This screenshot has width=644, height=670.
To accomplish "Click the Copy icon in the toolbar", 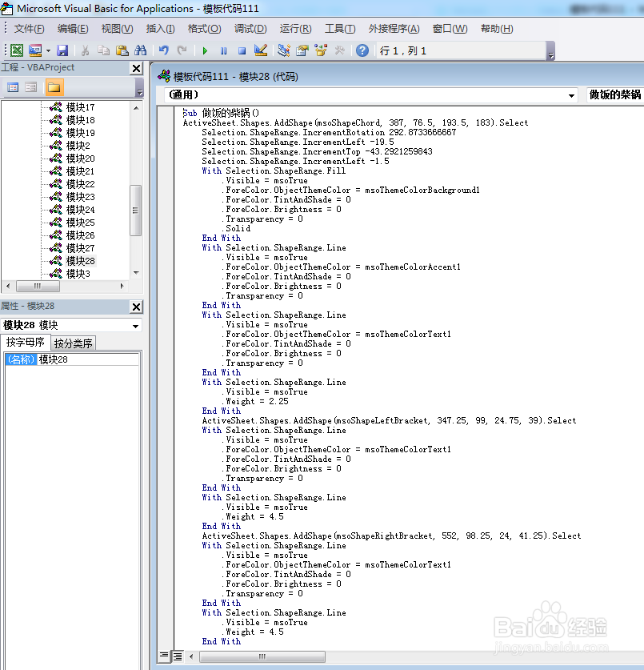I will tap(103, 50).
